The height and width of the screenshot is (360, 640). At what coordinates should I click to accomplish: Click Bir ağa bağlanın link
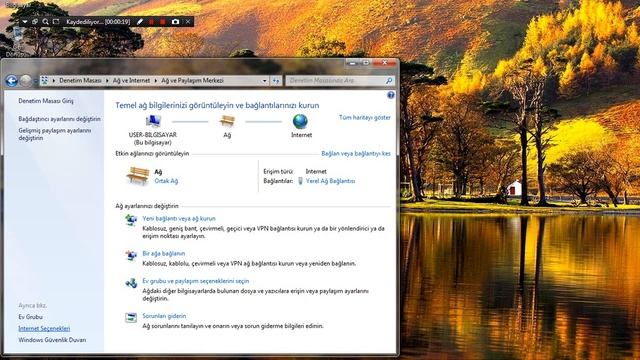click(164, 254)
